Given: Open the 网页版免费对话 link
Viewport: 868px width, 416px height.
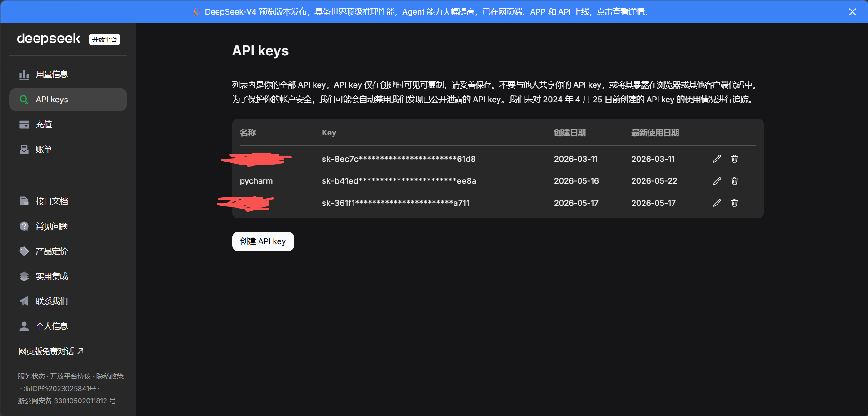Looking at the screenshot, I should coord(51,351).
